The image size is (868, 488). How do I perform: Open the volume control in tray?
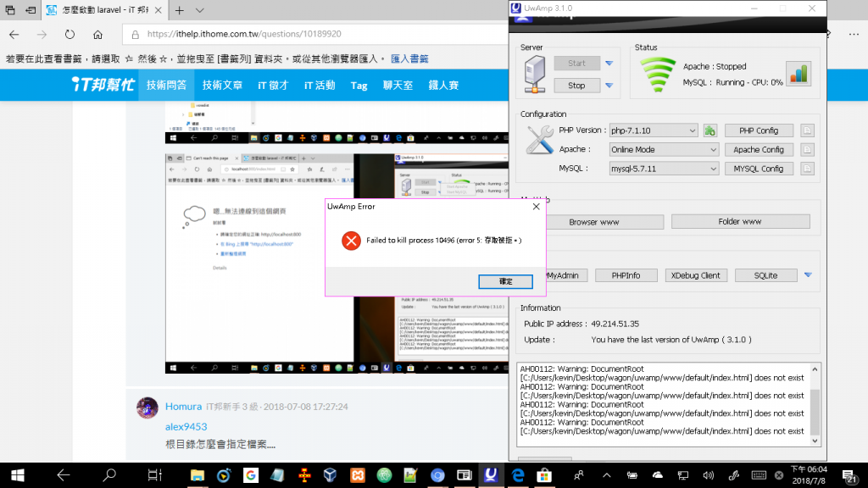708,475
